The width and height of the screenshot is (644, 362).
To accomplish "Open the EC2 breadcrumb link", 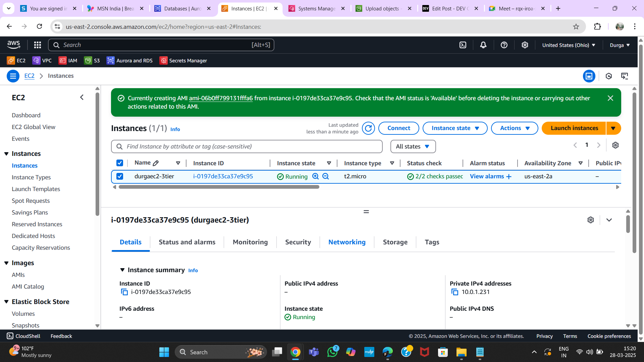I will 30,76.
